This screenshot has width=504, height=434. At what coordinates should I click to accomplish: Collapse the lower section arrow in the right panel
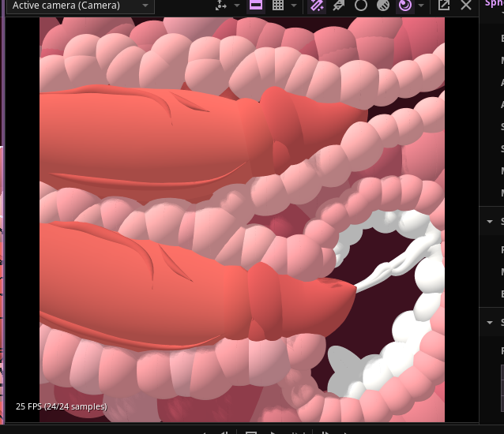coord(490,322)
